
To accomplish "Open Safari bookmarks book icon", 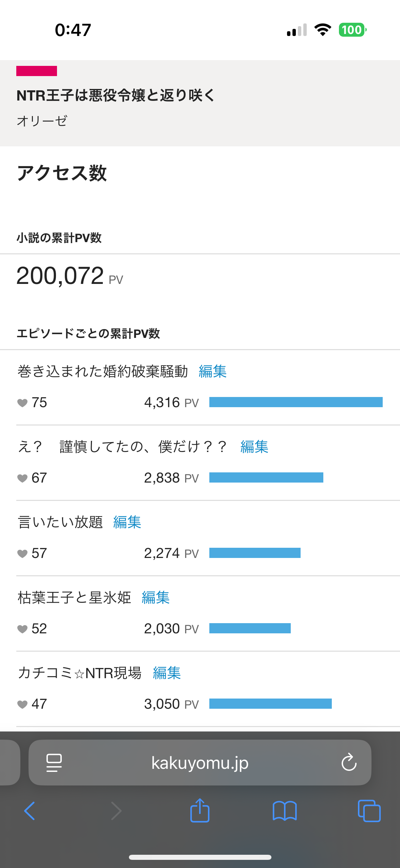I will 285,811.
